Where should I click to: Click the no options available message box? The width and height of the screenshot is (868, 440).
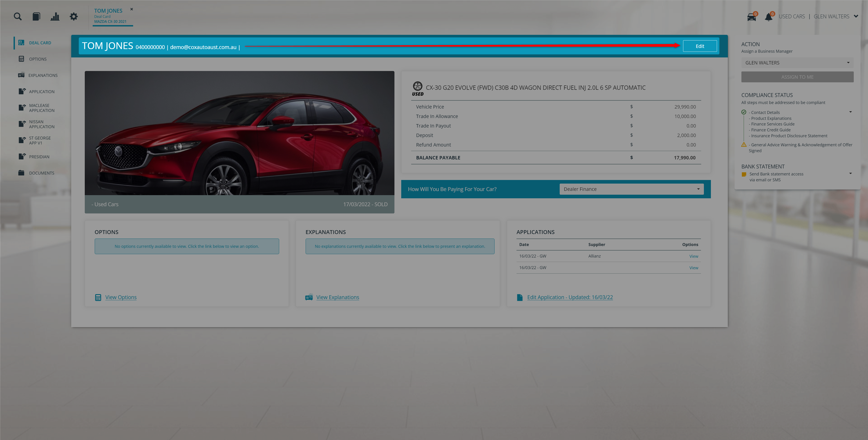click(187, 246)
